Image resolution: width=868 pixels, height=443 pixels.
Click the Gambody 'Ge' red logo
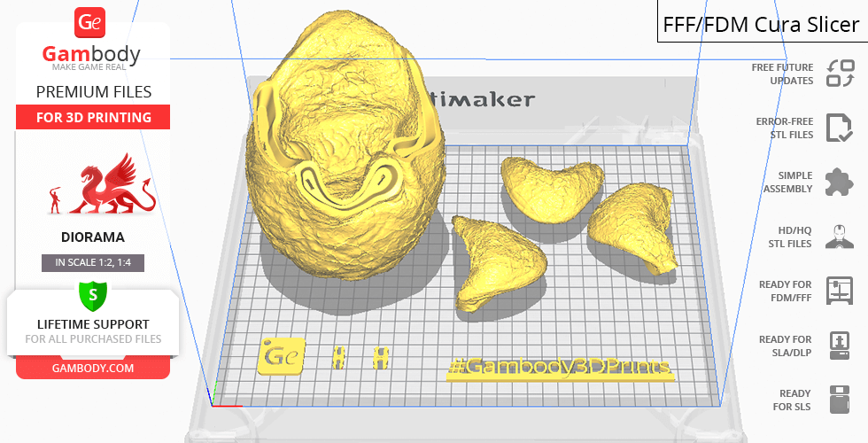92,22
